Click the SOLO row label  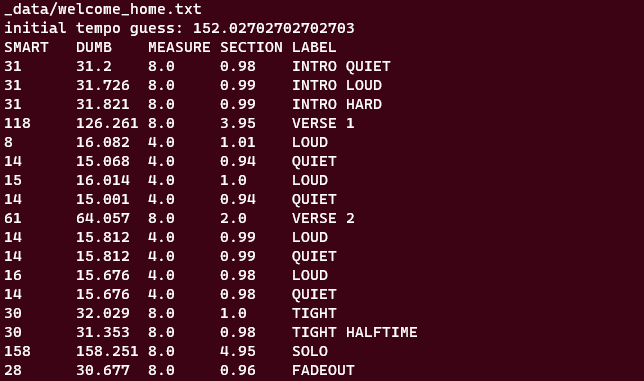pos(310,351)
